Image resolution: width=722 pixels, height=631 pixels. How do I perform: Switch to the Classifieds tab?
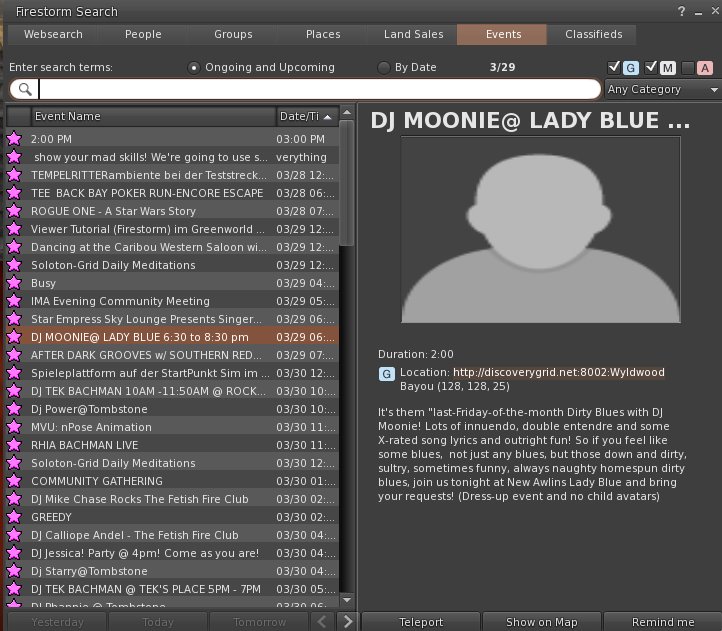click(595, 34)
